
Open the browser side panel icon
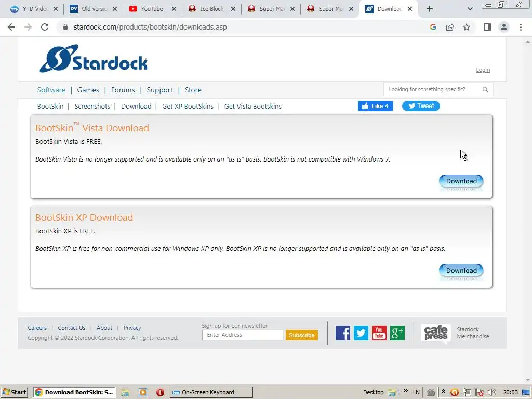coord(487,27)
